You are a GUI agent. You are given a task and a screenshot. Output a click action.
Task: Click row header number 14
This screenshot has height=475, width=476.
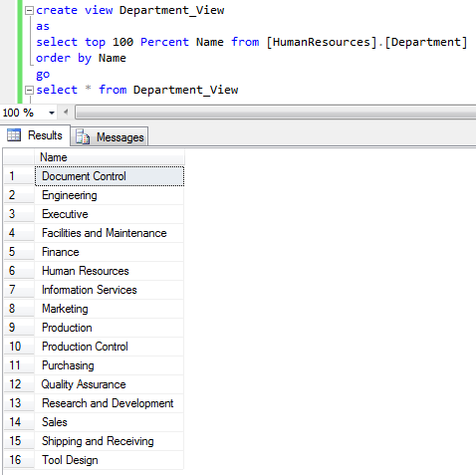(x=19, y=422)
